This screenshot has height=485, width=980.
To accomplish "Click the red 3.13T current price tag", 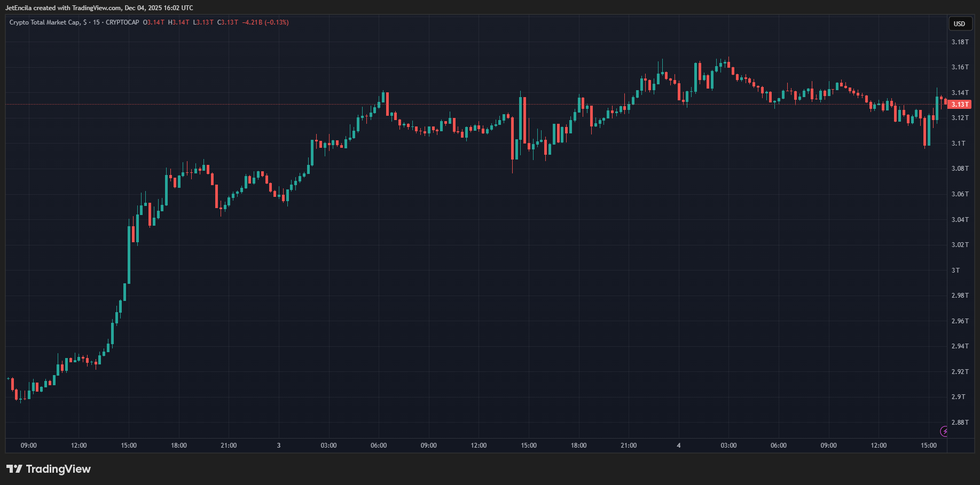I will pyautogui.click(x=959, y=105).
